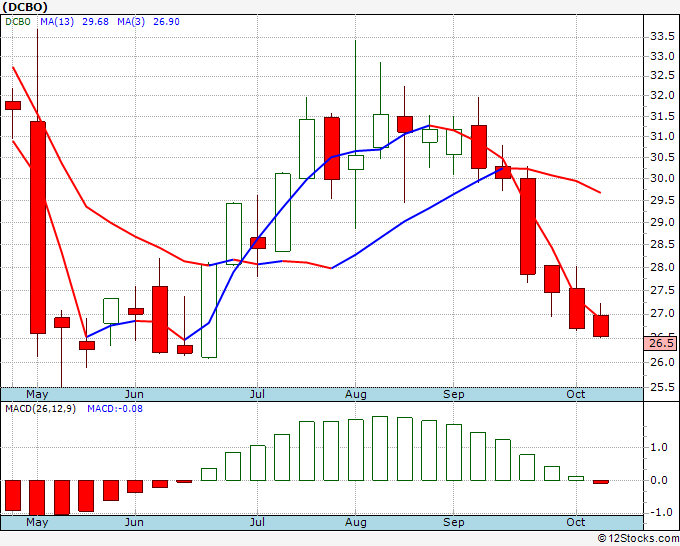Click the Sep label under MACD panel
Screen dimensions: 680x546
(454, 522)
